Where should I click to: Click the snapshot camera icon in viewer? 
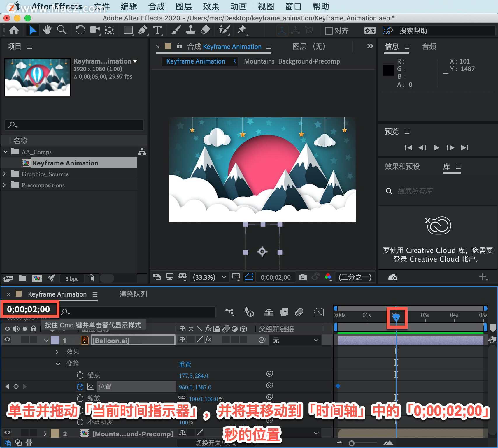pos(302,277)
